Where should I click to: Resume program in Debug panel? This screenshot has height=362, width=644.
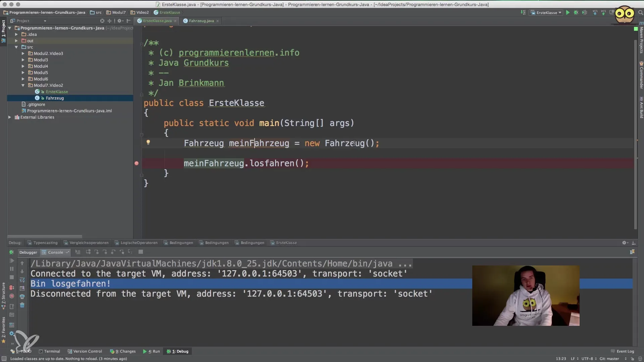pyautogui.click(x=12, y=260)
